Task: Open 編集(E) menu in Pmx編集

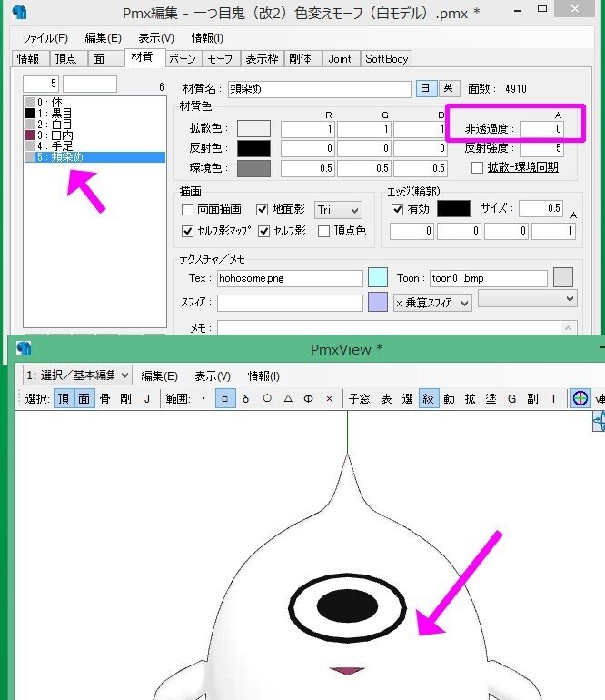Action: [103, 38]
